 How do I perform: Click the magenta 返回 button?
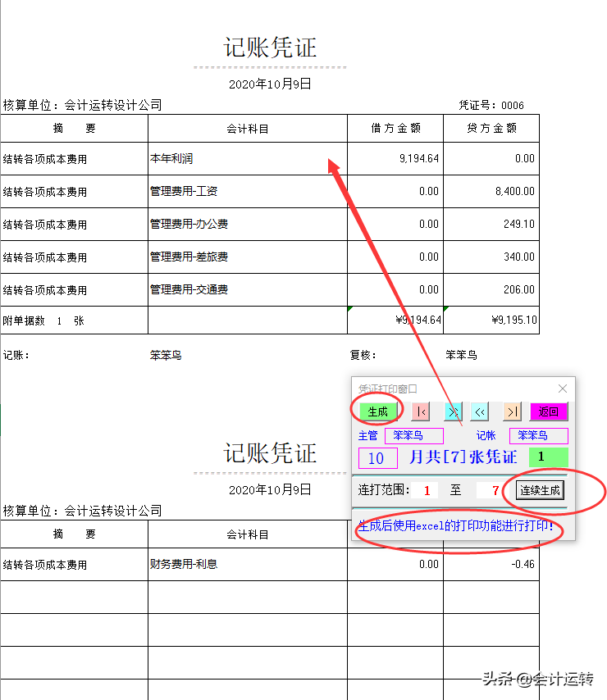coord(549,411)
